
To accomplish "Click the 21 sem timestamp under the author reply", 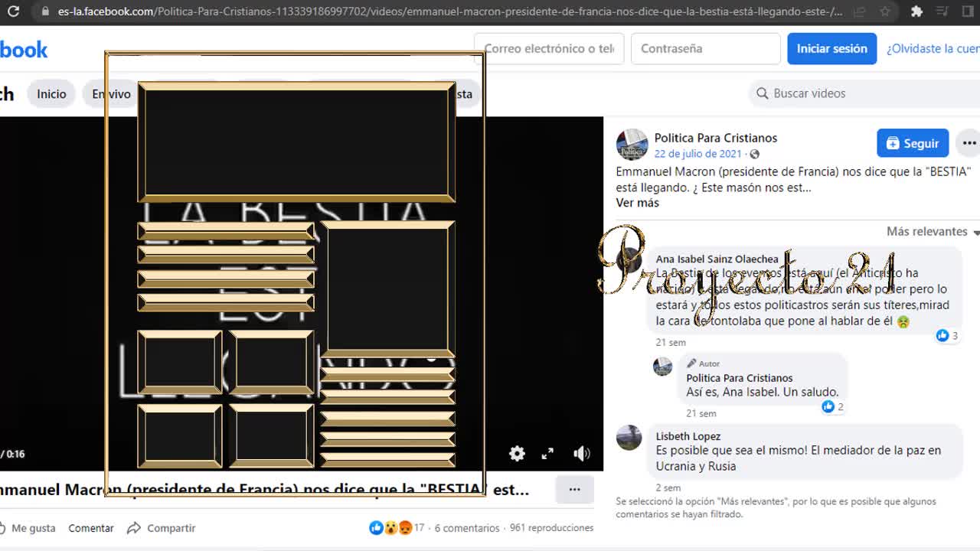I will tap(701, 413).
